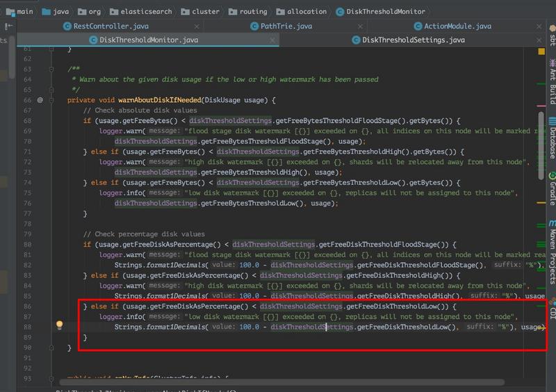
Task: Collapse warnAboutDiskIfNeeded method fold at line 66
Action: (51, 100)
